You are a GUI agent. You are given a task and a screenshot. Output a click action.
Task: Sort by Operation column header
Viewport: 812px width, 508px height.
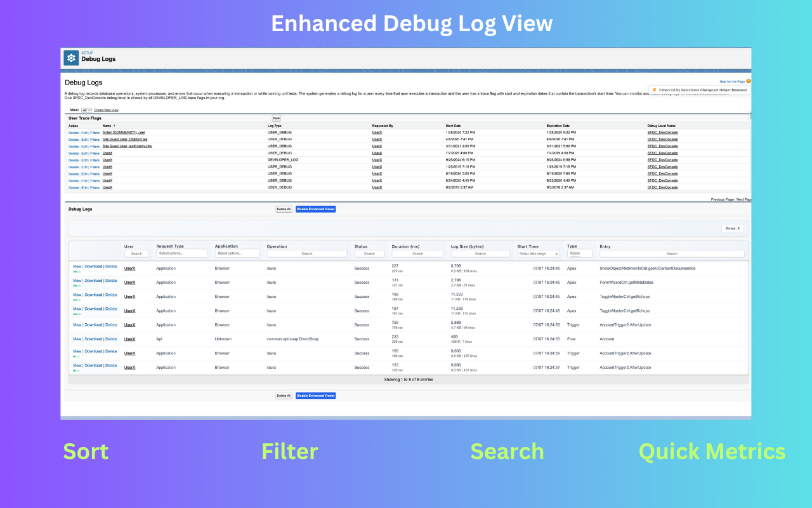(x=277, y=246)
